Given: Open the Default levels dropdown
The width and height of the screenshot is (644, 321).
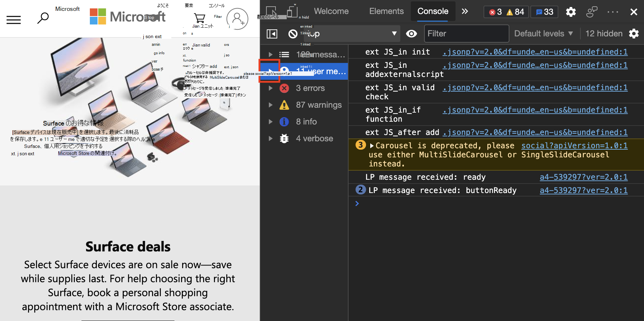Looking at the screenshot, I should pos(543,34).
